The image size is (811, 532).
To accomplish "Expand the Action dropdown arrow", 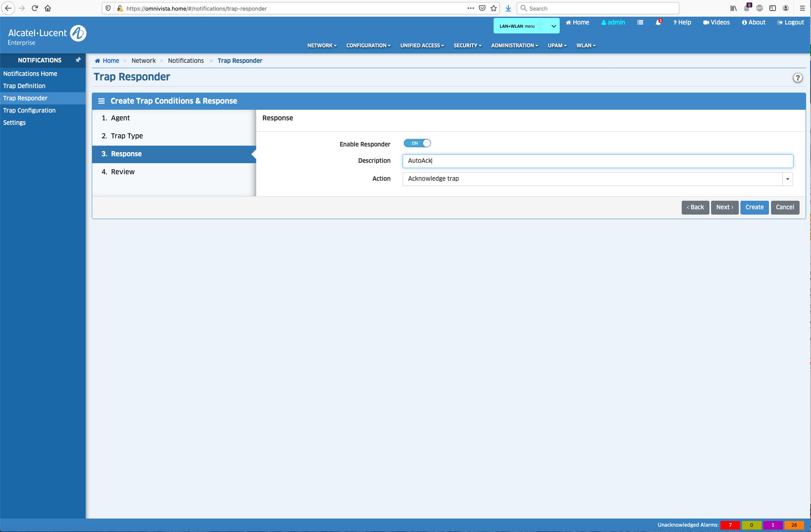I will pyautogui.click(x=787, y=179).
